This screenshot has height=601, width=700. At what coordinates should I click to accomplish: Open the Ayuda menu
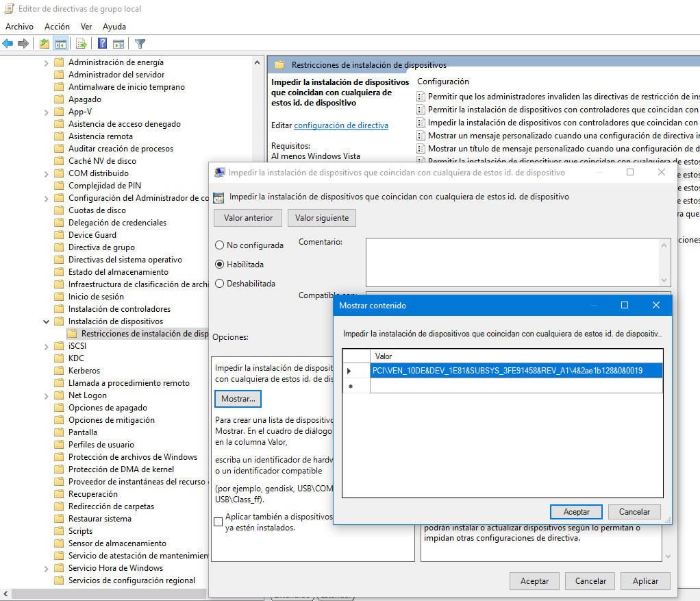tap(114, 26)
